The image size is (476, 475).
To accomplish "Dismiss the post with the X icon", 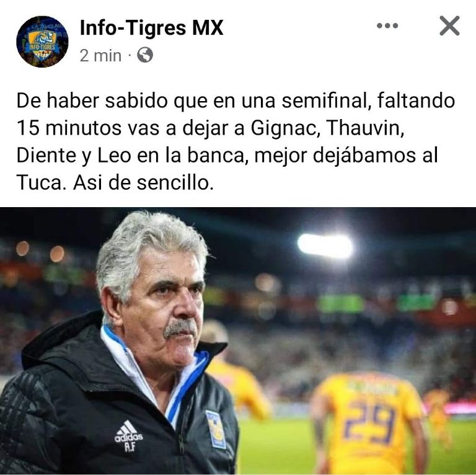I will [449, 26].
